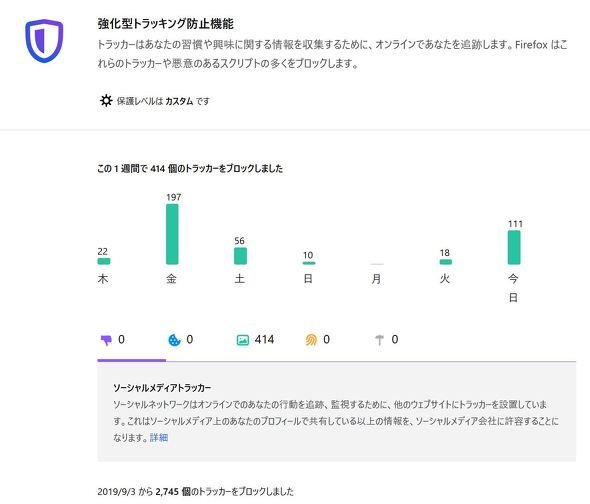Select the fingerprinter icon tab
Viewport: 590px width, 504px height.
318,340
